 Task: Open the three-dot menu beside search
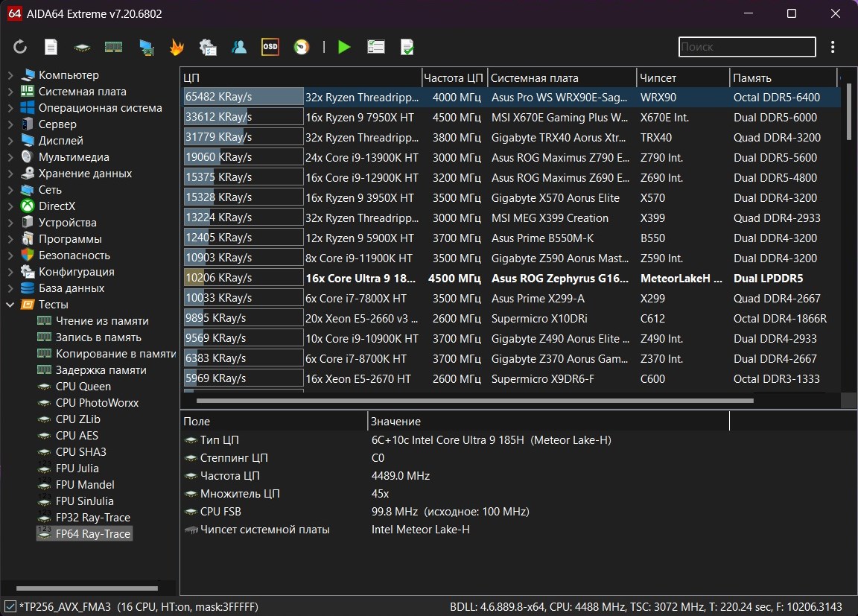point(833,47)
